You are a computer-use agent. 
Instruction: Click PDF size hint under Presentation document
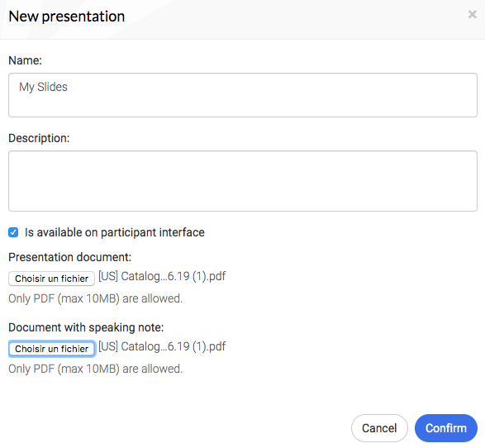point(95,298)
